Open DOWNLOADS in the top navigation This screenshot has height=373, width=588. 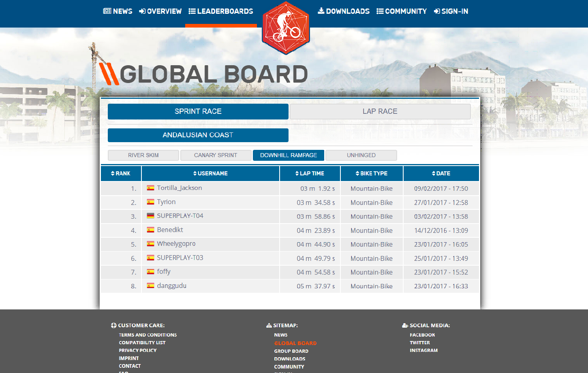click(x=344, y=11)
